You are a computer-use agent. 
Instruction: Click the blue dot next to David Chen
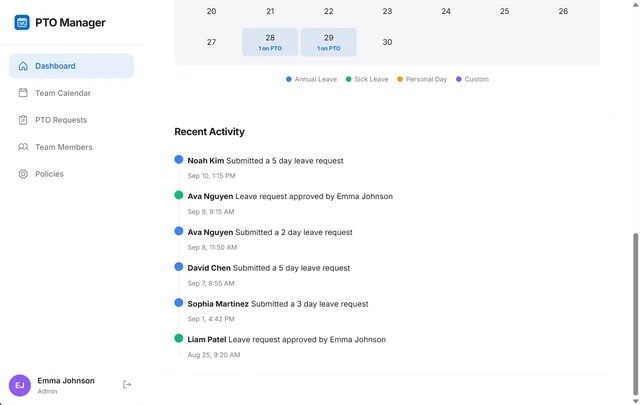pyautogui.click(x=179, y=267)
